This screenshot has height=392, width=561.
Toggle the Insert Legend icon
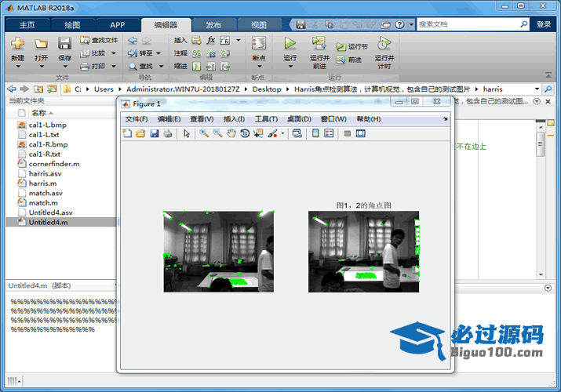(x=329, y=133)
